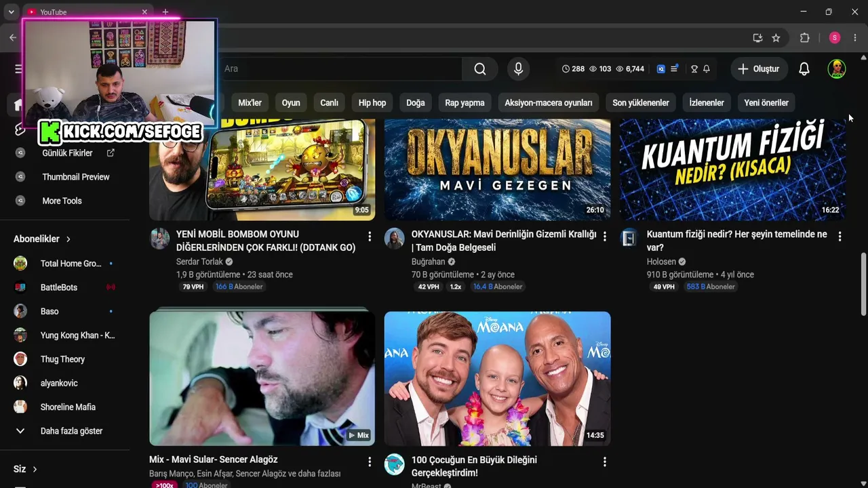Image resolution: width=868 pixels, height=488 pixels.
Task: Open options menu for Mix - Mavi Sular
Action: click(x=370, y=462)
